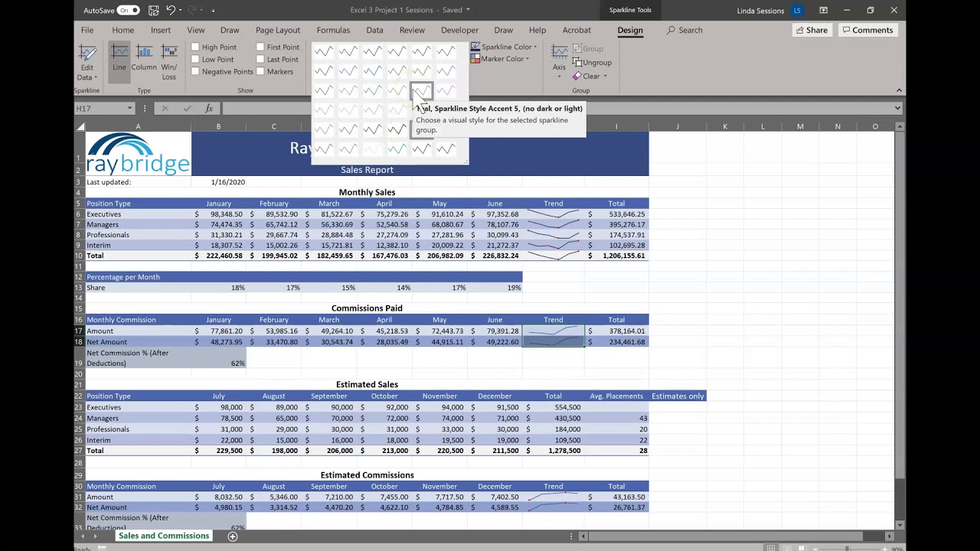Open the File menu tab
This screenshot has width=980, height=551.
87,30
